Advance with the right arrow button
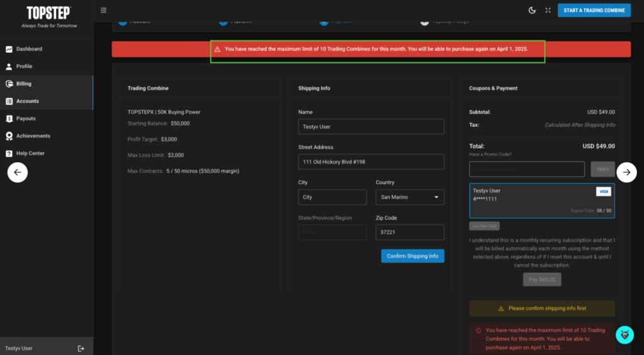Image resolution: width=644 pixels, height=355 pixels. (x=626, y=172)
